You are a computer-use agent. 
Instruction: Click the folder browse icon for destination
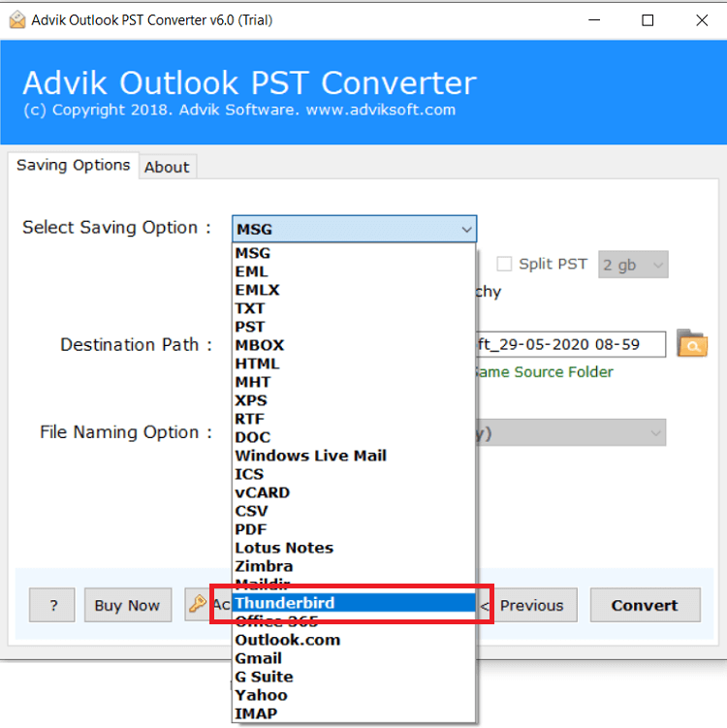(x=692, y=344)
